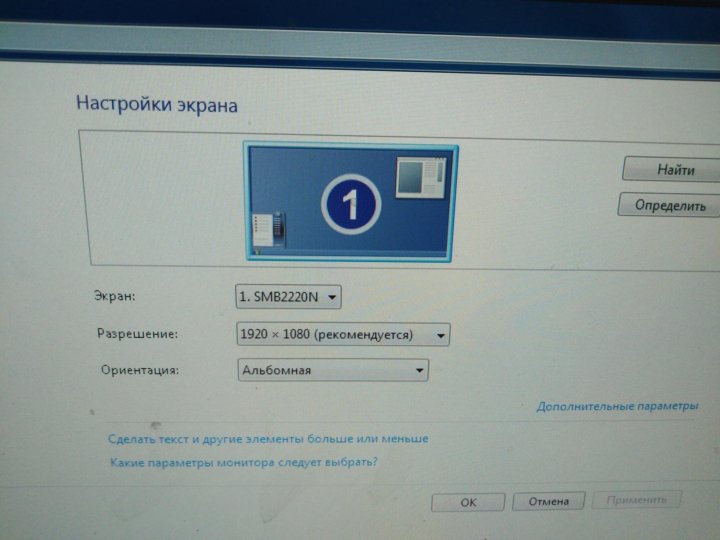Click the Ориентация: label text
The width and height of the screenshot is (720, 540).
click(x=140, y=370)
